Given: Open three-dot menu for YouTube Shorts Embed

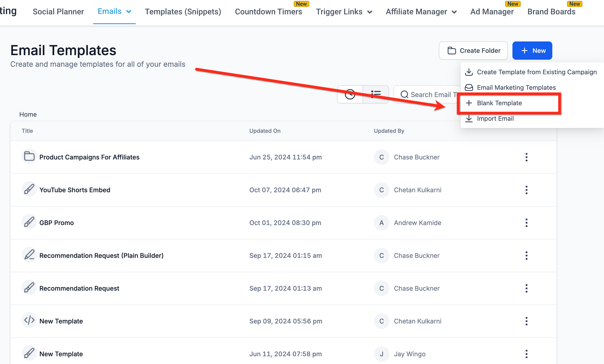Looking at the screenshot, I should pos(526,190).
